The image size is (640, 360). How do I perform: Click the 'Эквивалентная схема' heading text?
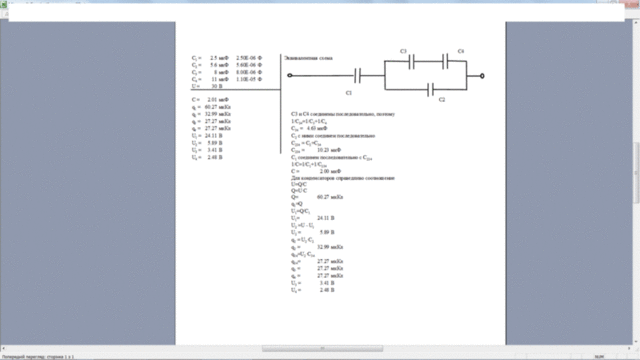(308, 58)
